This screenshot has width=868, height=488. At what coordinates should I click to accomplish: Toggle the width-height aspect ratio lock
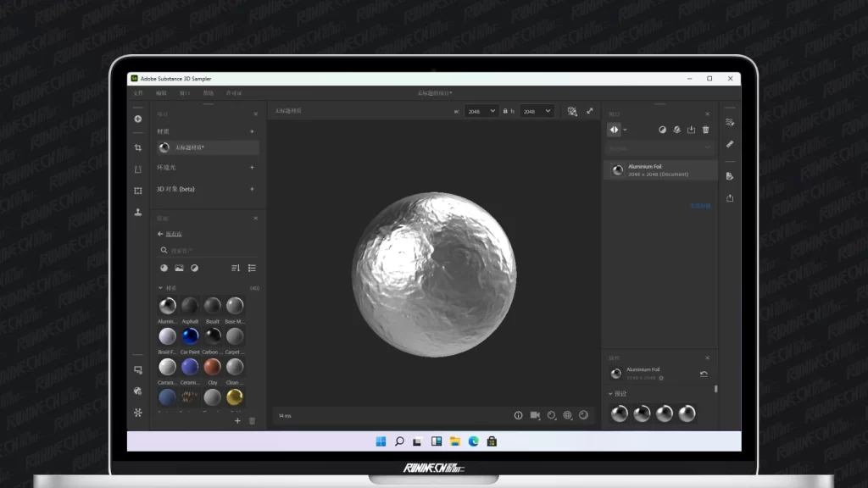pos(505,111)
